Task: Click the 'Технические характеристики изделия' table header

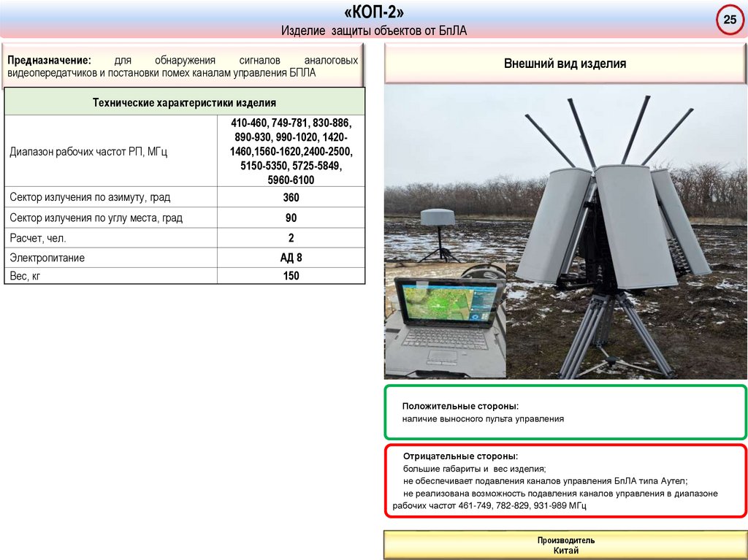Action: click(184, 102)
